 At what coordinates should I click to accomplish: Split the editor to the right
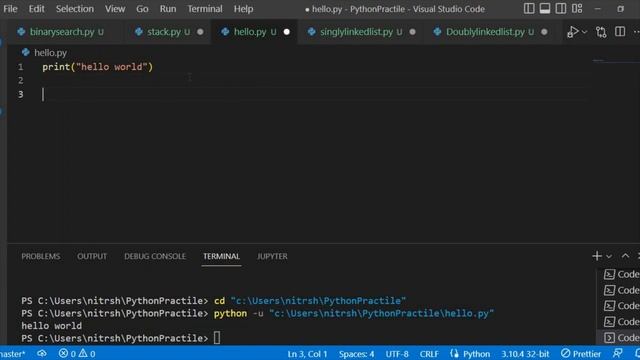pyautogui.click(x=620, y=32)
